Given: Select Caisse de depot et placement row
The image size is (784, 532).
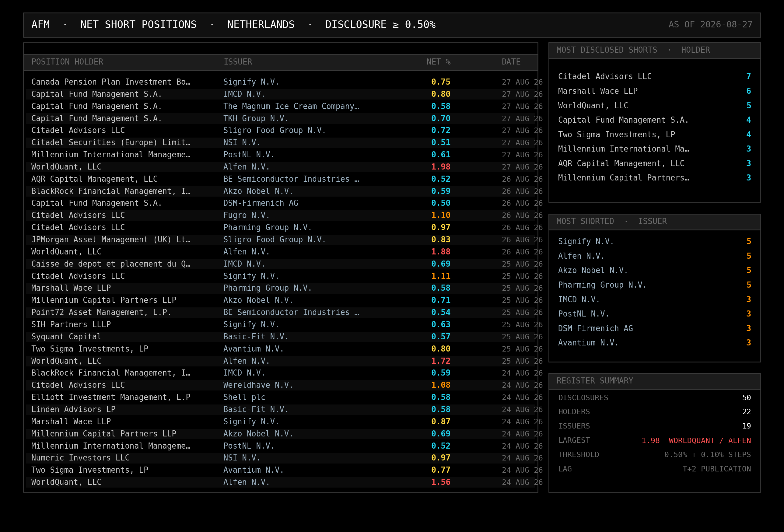Looking at the screenshot, I should coord(281,264).
